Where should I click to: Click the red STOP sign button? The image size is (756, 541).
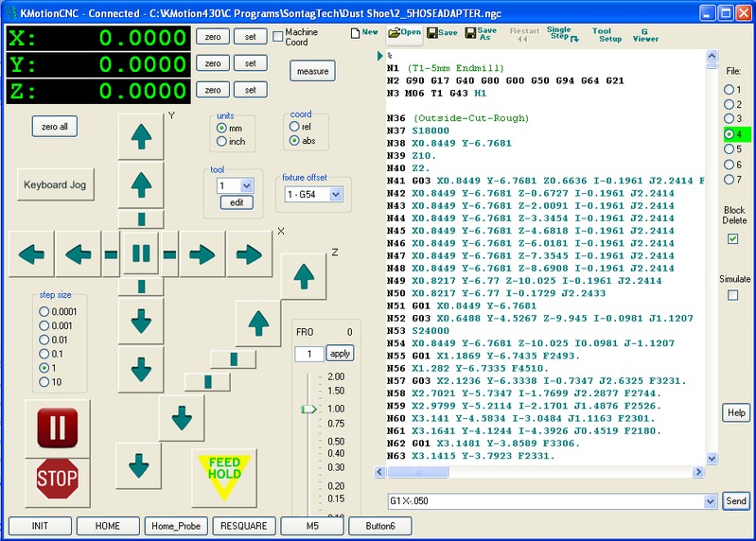(x=56, y=479)
